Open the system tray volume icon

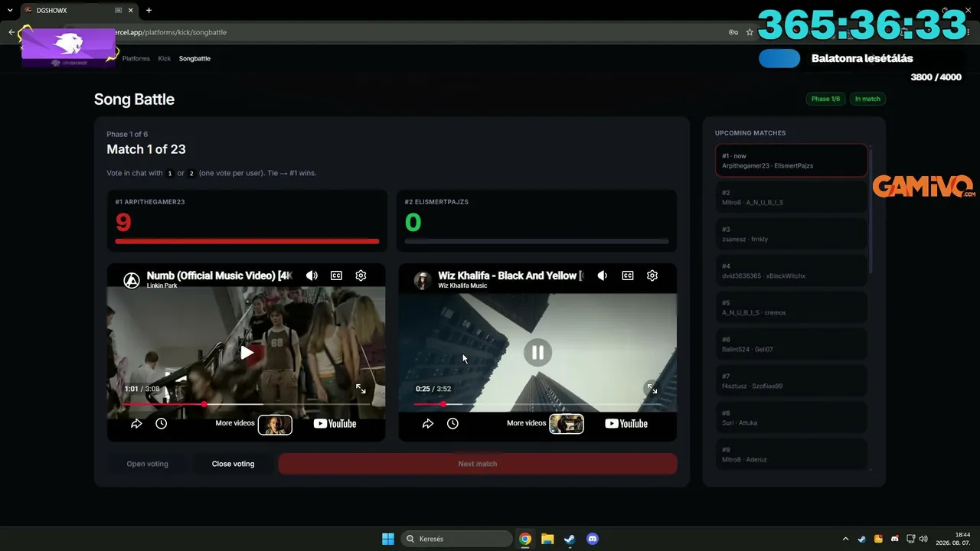click(x=923, y=539)
